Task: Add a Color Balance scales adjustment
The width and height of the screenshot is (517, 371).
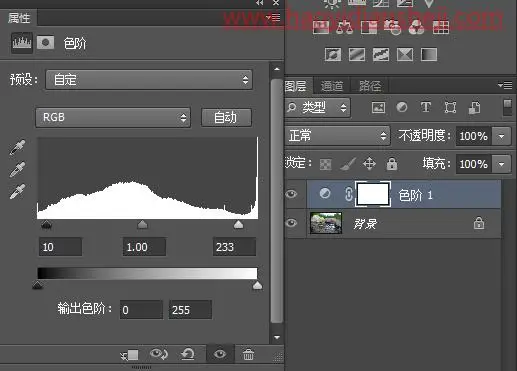Action: point(344,27)
